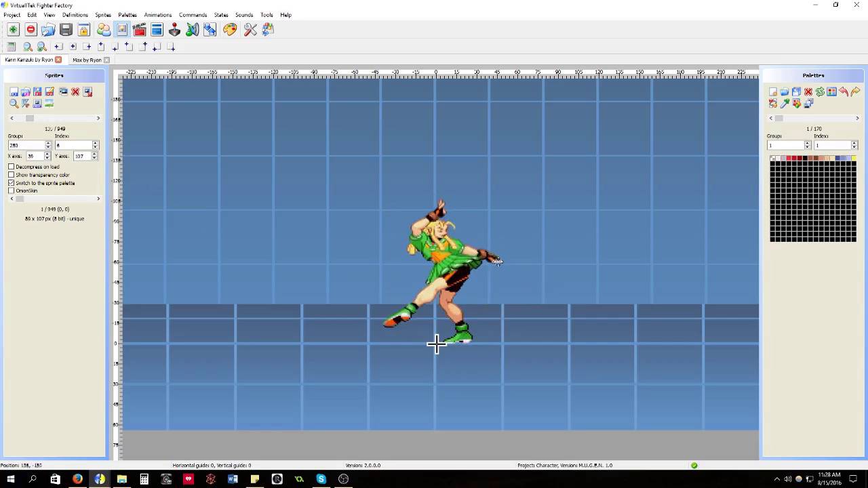868x488 pixels.
Task: Open Skype from the taskbar
Action: (321, 479)
